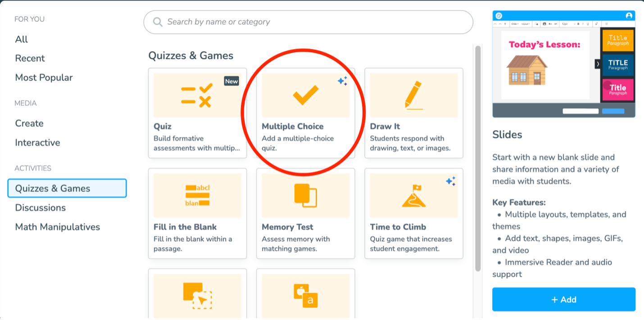Screen dimensions: 644x320
Task: Click the Multiple Choice checkmark icon
Action: point(305,95)
